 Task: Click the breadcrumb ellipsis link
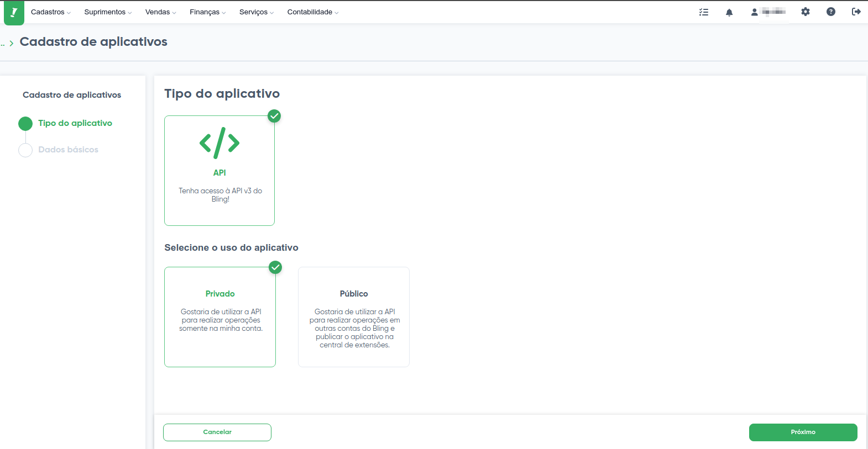pyautogui.click(x=2, y=44)
